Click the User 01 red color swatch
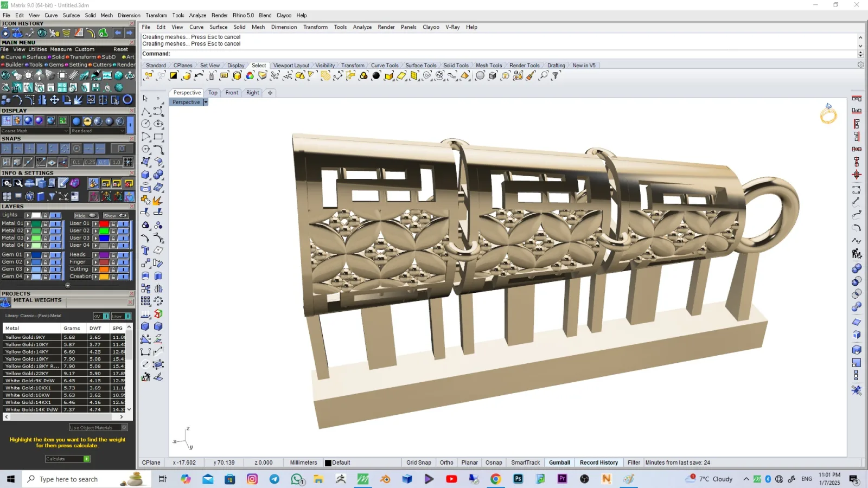 (x=104, y=223)
